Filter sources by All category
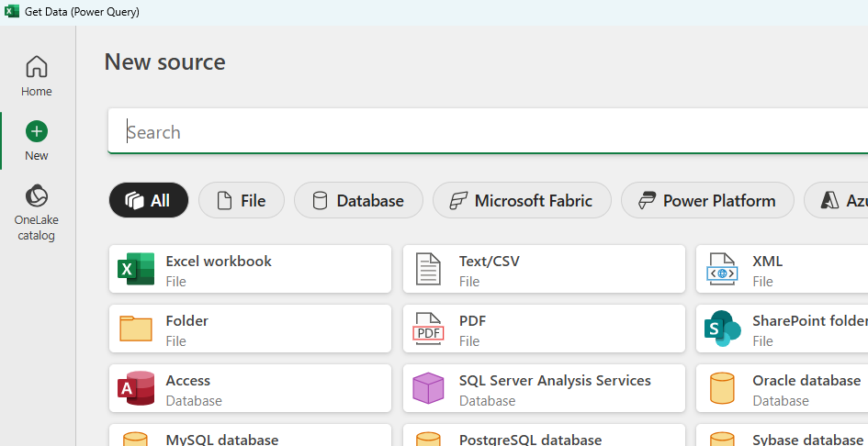Image resolution: width=868 pixels, height=446 pixels. (149, 200)
